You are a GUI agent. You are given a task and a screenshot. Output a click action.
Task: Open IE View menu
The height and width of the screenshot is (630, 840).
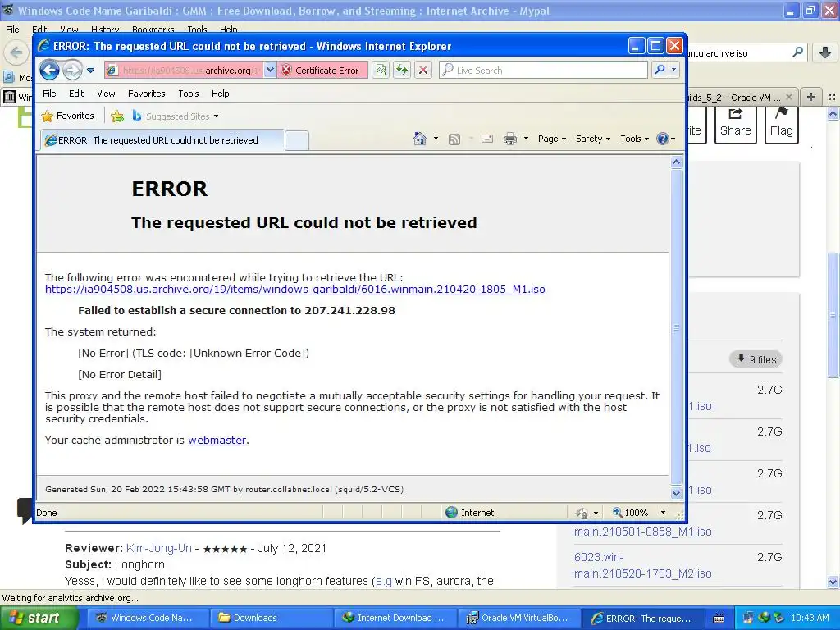pyautogui.click(x=106, y=94)
